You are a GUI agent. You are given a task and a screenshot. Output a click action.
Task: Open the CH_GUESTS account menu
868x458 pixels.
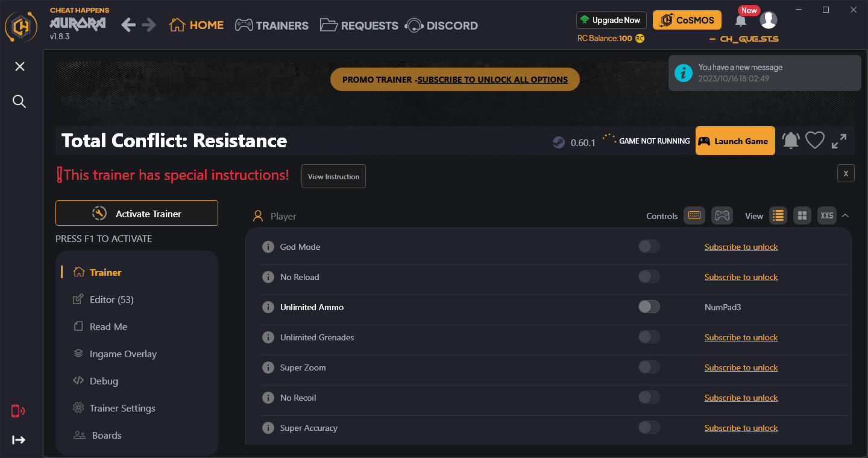769,20
